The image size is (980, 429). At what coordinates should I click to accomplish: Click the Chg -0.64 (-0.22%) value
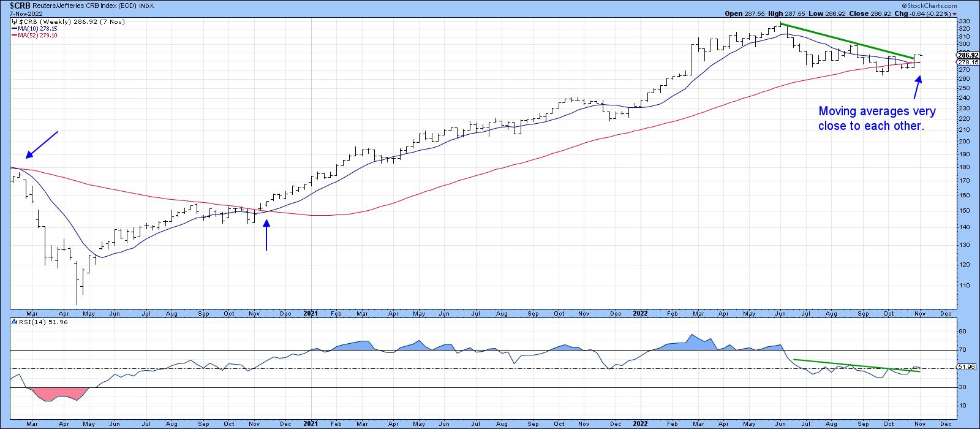click(x=929, y=13)
